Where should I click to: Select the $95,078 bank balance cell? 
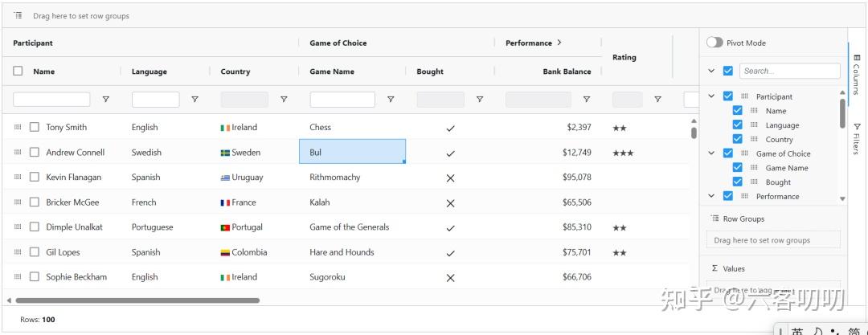(548, 178)
